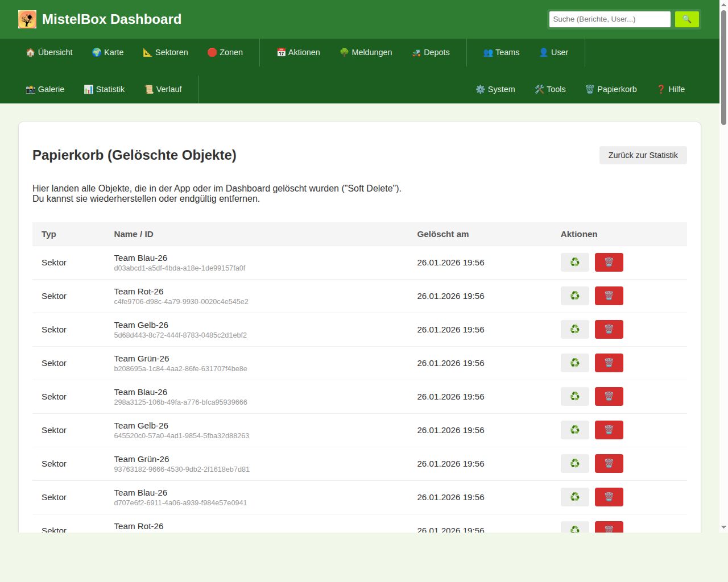This screenshot has width=728, height=582.
Task: Restore Team Grün-26 with ID 93763182
Action: (574, 464)
